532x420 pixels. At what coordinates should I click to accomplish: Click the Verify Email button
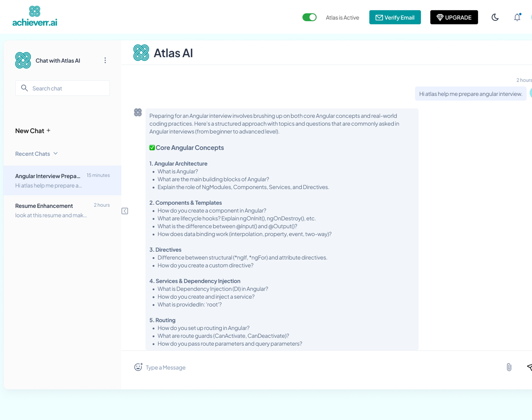pos(395,17)
